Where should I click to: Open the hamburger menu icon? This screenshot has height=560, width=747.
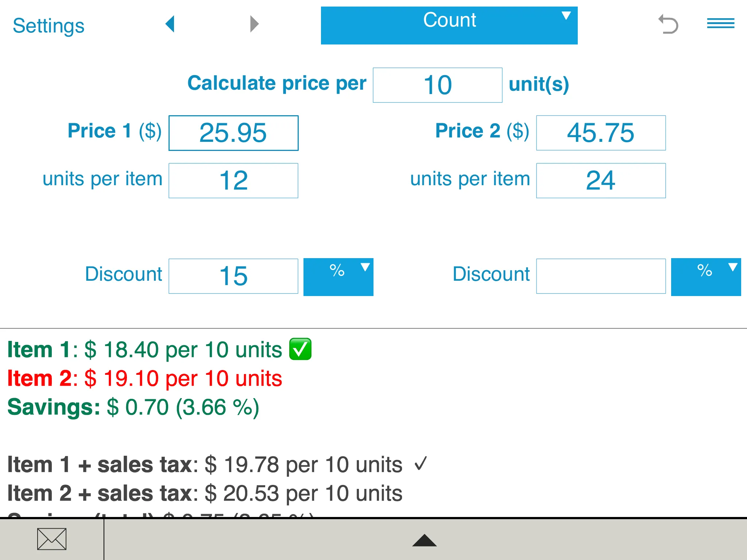[x=719, y=24]
